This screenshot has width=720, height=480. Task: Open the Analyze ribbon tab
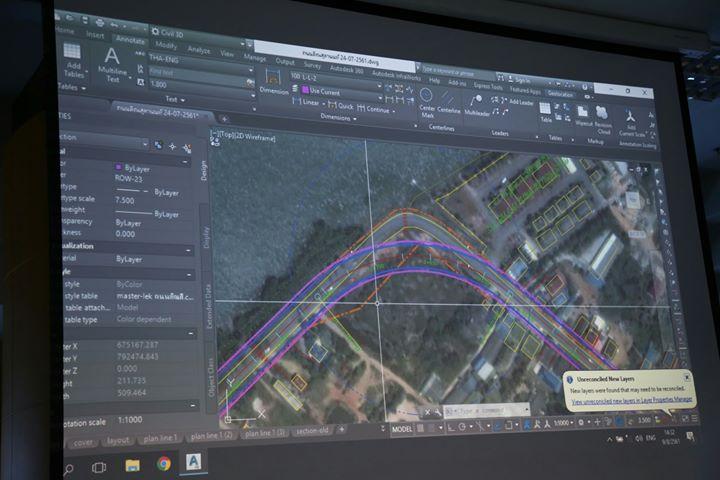point(198,48)
